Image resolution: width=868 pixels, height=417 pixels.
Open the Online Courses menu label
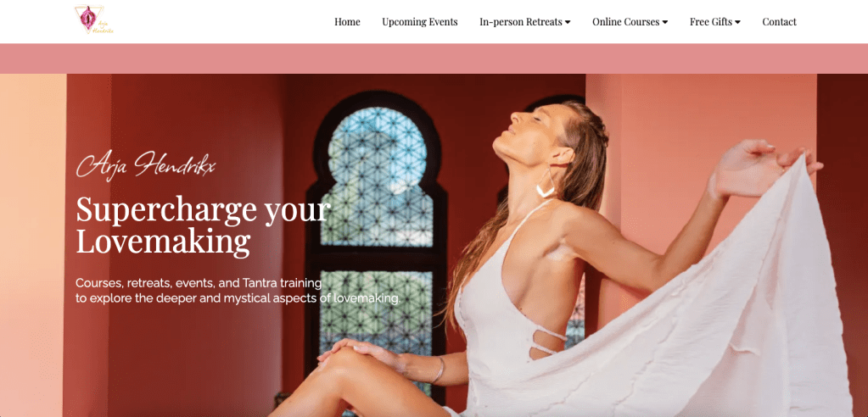coord(625,22)
